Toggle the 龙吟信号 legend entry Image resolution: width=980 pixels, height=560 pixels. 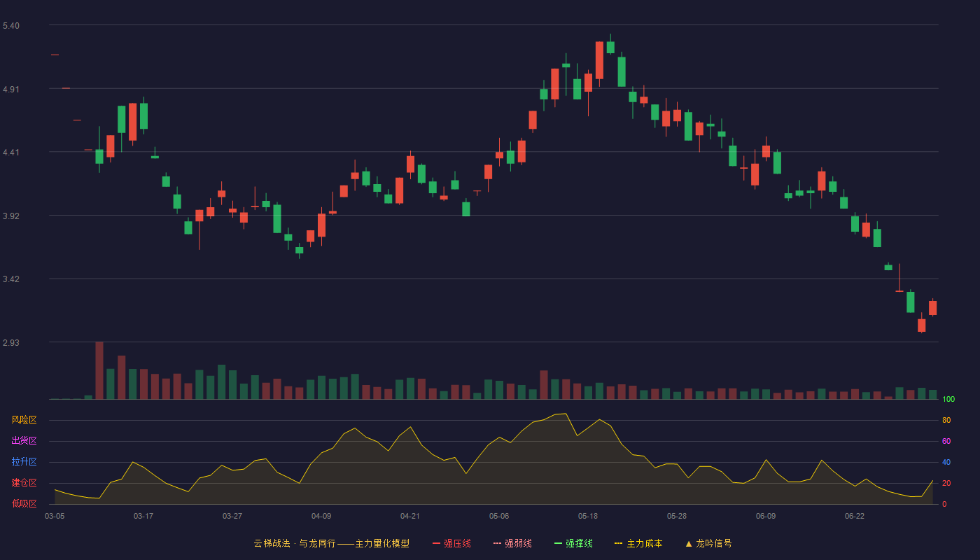pos(708,543)
